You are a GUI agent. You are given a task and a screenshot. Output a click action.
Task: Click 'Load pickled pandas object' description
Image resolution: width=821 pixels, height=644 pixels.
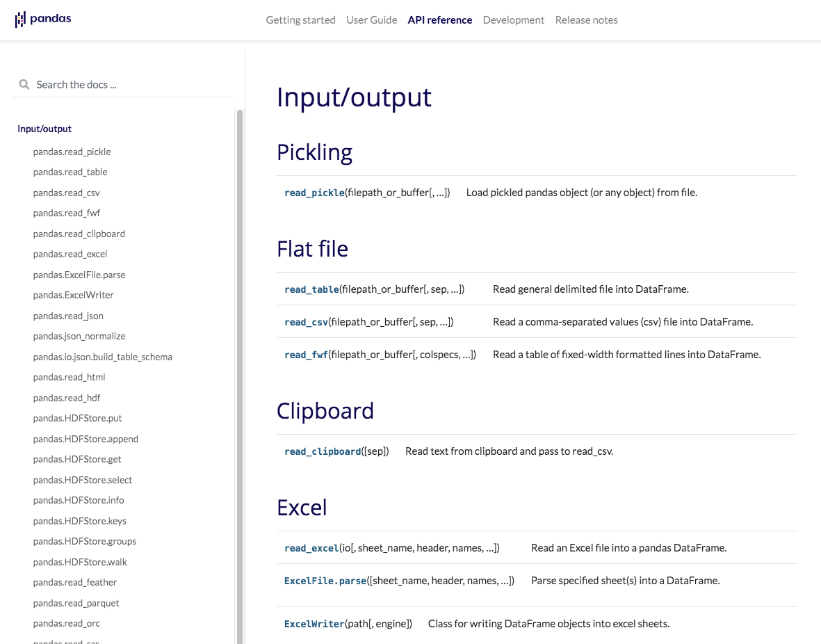[582, 193]
